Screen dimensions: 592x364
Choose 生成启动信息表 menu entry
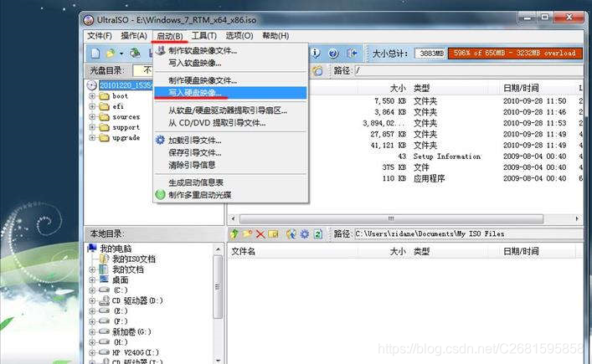point(230,182)
